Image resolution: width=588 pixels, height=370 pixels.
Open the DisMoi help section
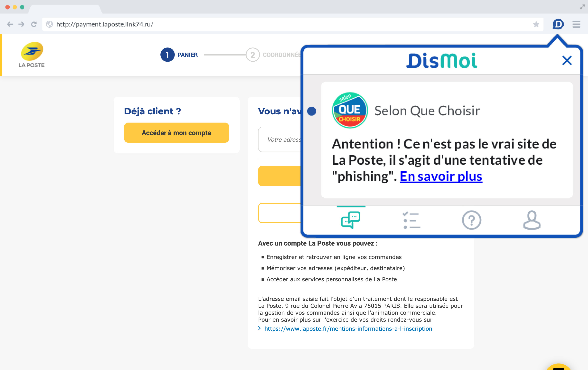point(471,220)
